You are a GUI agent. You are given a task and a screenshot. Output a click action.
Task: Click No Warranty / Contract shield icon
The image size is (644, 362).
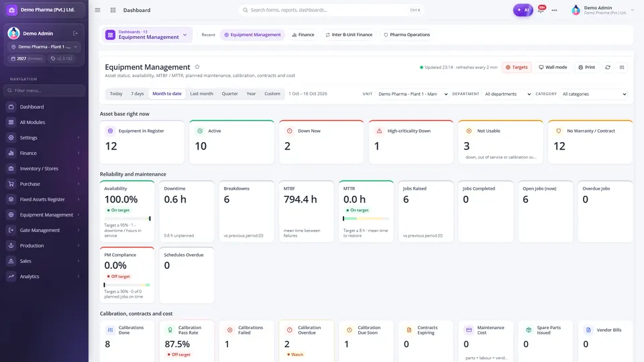559,131
